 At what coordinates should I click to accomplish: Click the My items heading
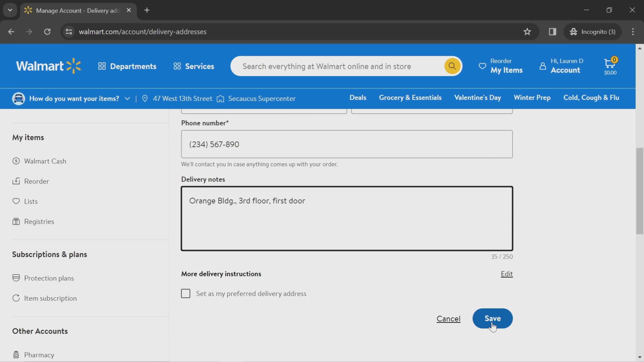pos(28,137)
